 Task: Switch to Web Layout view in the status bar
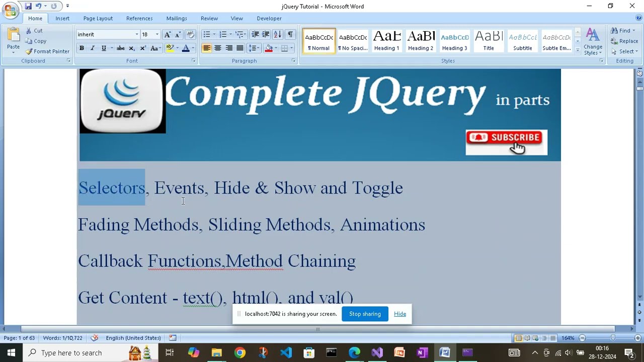click(536, 338)
